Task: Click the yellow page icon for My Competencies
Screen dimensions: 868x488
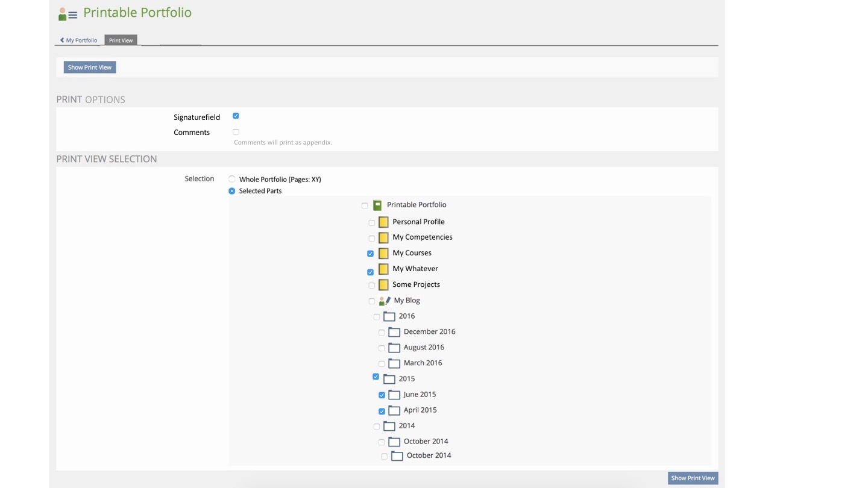Action: tap(383, 237)
